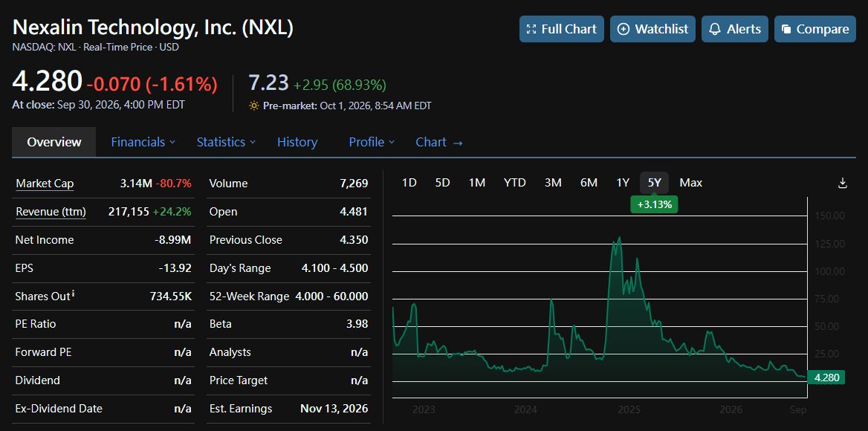Click the Shares Out info icon
This screenshot has width=868, height=431.
73,294
